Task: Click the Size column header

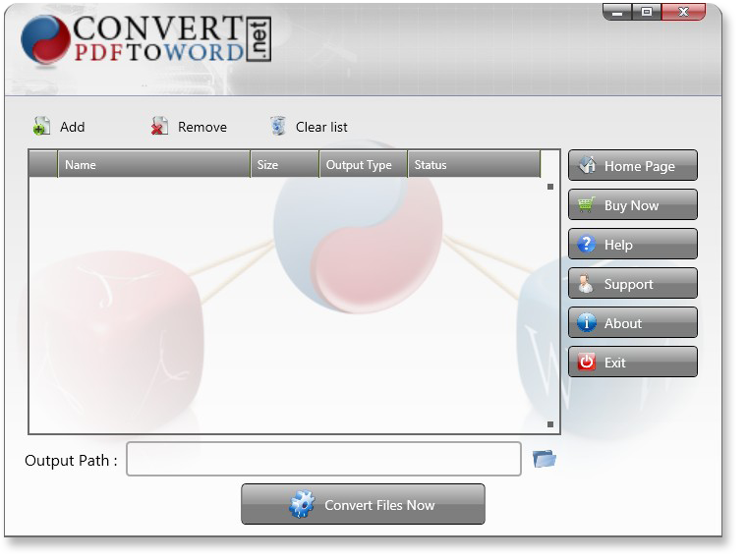Action: pos(285,165)
